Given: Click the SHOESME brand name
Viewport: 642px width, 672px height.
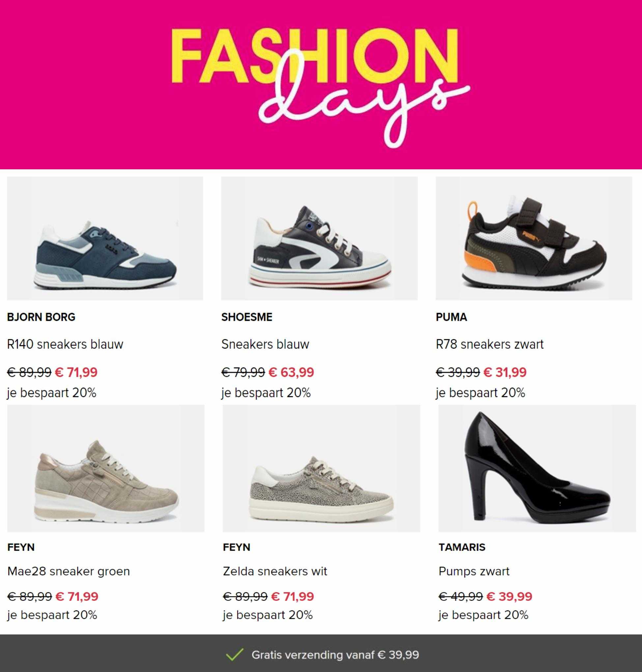Looking at the screenshot, I should pyautogui.click(x=247, y=317).
